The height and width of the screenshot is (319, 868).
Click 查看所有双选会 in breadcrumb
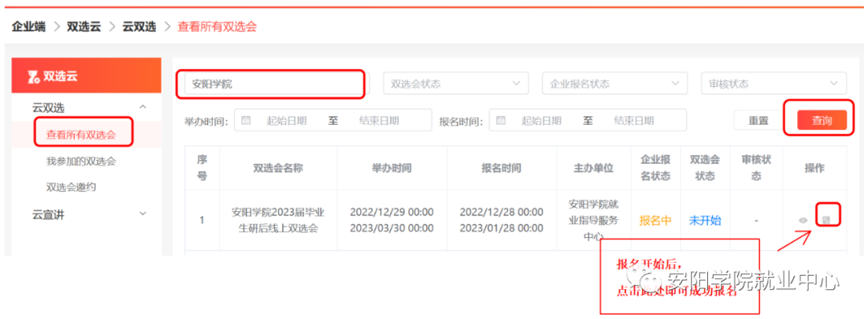(217, 27)
